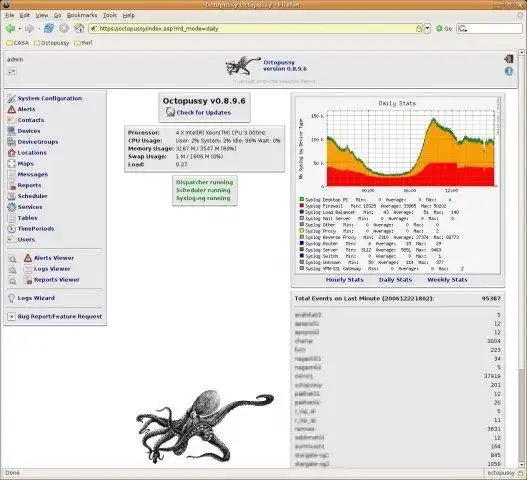Click the Check for Updates link

[x=204, y=113]
